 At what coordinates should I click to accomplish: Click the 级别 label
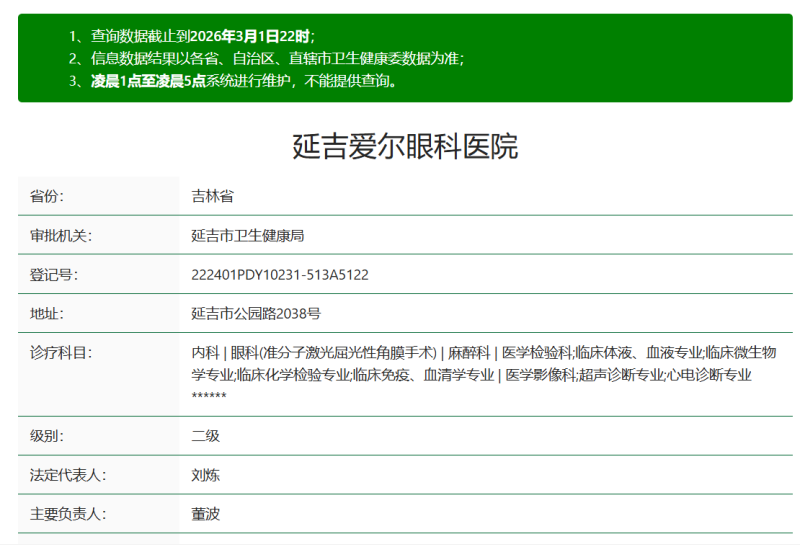click(x=47, y=436)
